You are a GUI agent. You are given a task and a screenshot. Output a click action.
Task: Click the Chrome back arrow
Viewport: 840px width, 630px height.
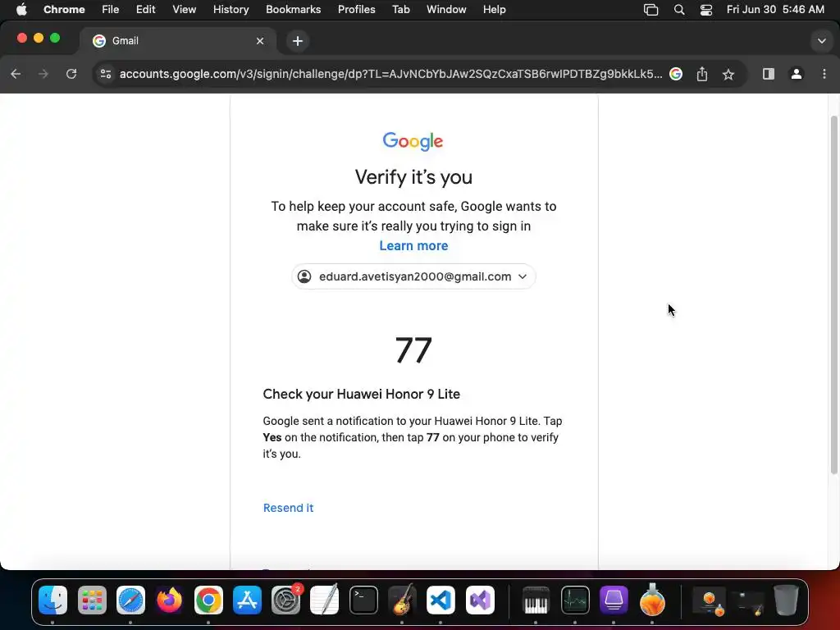coord(16,74)
